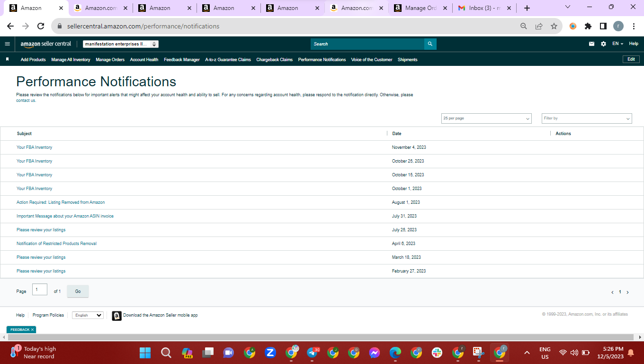This screenshot has width=644, height=364.
Task: Open Chrome extensions puzzle icon
Action: pos(588,27)
